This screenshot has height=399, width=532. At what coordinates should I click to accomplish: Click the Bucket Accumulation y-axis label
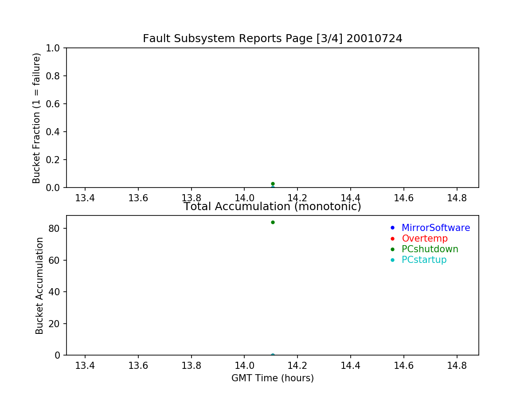pyautogui.click(x=39, y=286)
